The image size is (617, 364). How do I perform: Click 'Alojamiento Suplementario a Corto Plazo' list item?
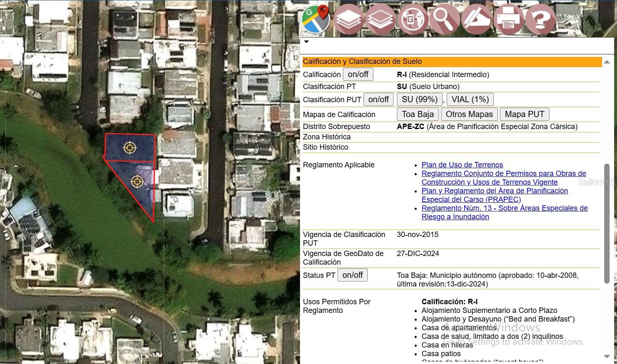click(x=489, y=310)
